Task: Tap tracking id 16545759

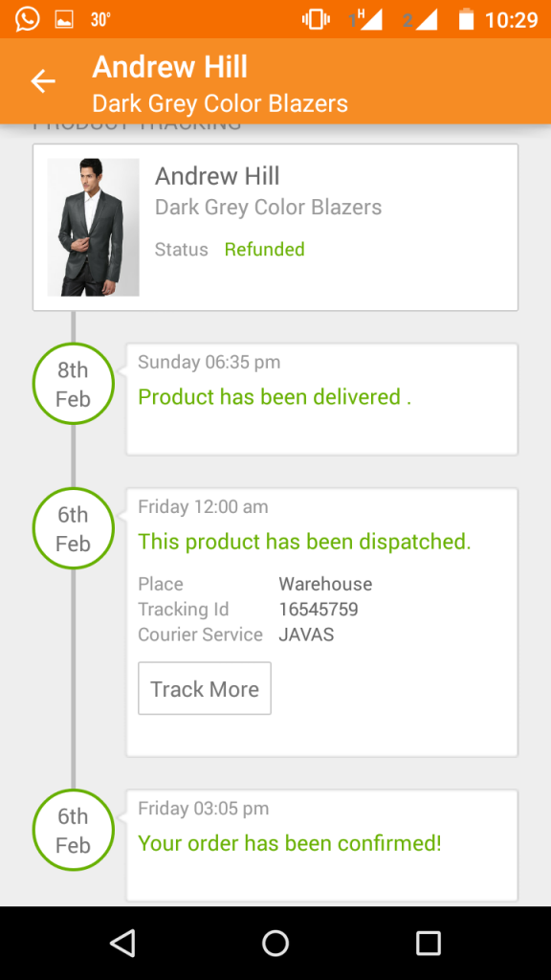Action: [x=319, y=610]
